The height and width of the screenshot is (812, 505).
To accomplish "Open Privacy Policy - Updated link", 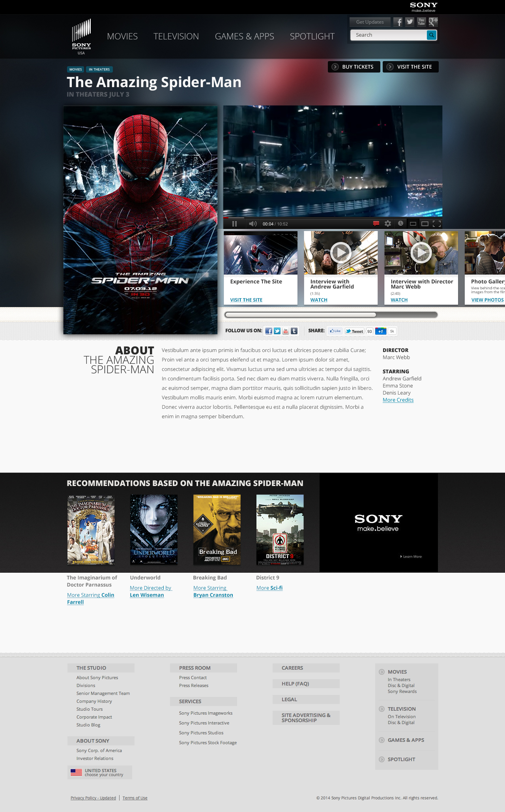I will 93,798.
